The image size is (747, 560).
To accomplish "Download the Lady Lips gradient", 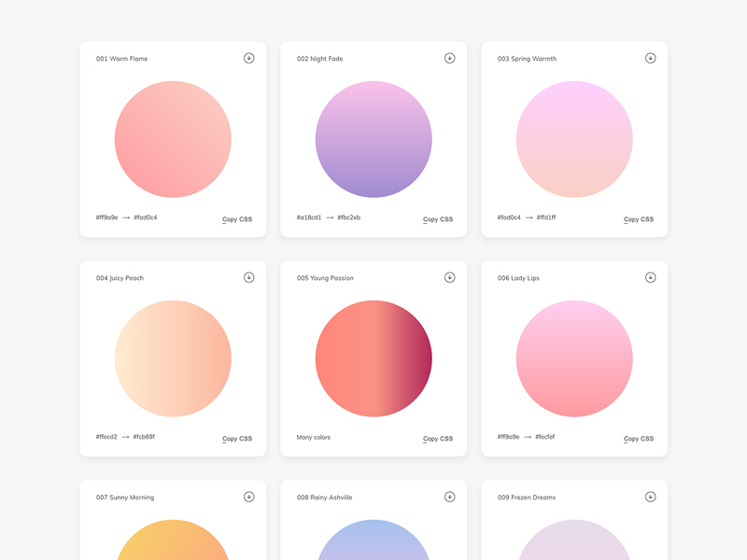I will point(651,276).
